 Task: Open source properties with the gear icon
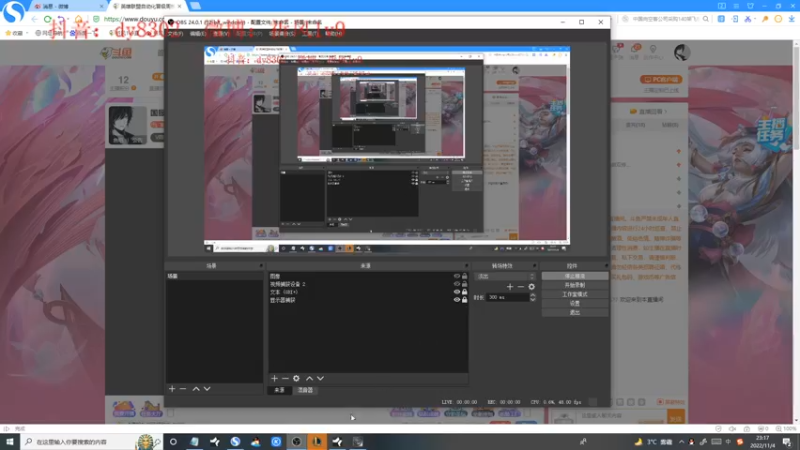[x=296, y=379]
